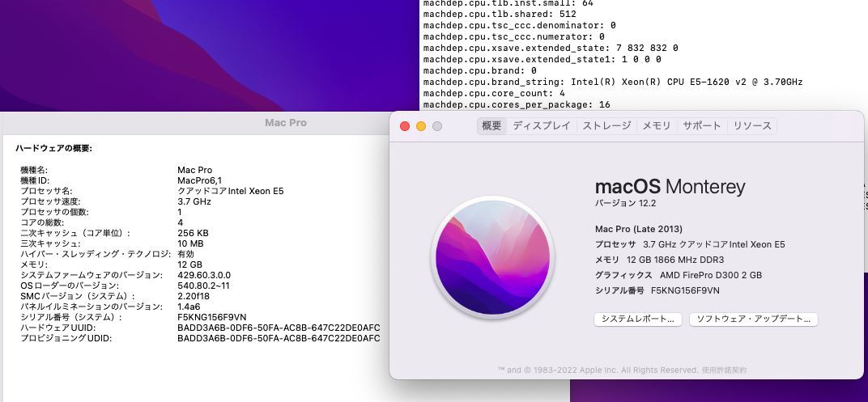Minimize the About This Mac window
Image resolution: width=868 pixels, height=402 pixels.
coord(421,126)
